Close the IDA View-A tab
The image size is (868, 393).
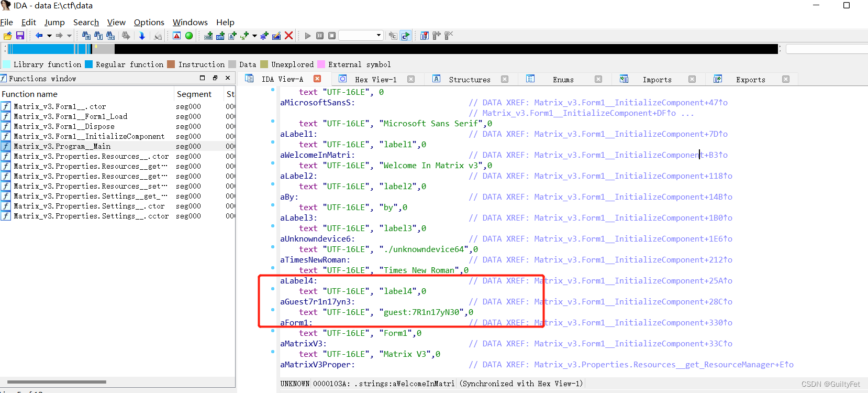pyautogui.click(x=317, y=79)
